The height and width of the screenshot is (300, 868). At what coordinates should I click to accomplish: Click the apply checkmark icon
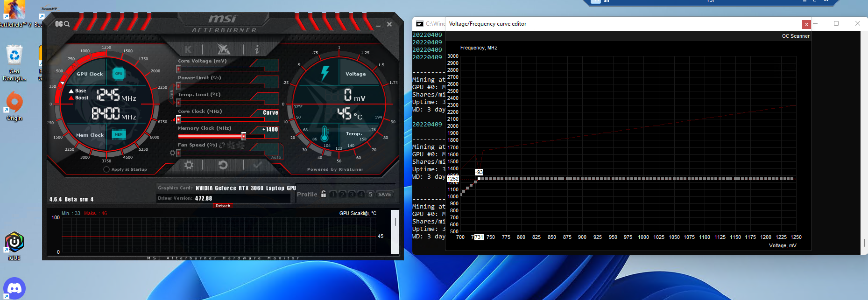[257, 165]
